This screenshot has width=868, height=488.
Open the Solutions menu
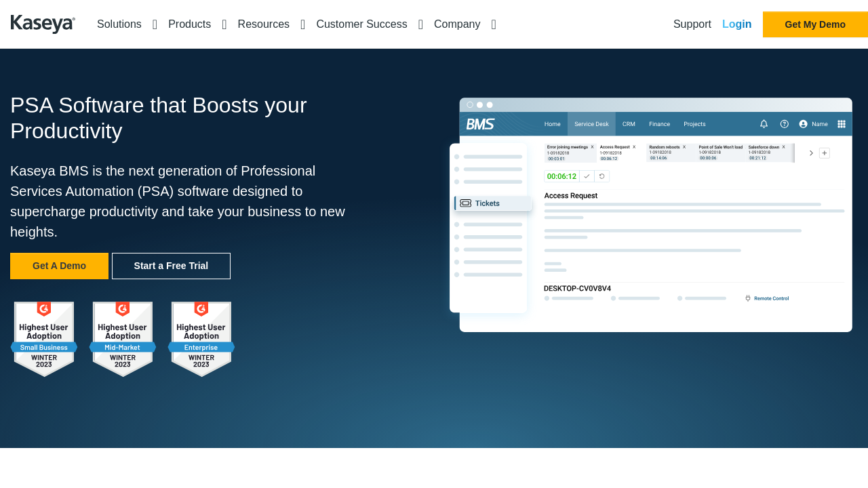point(119,24)
